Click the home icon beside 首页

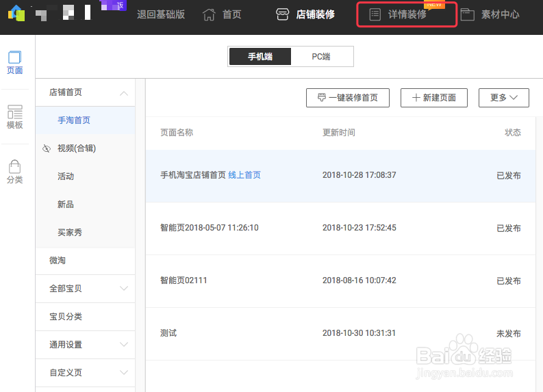209,14
